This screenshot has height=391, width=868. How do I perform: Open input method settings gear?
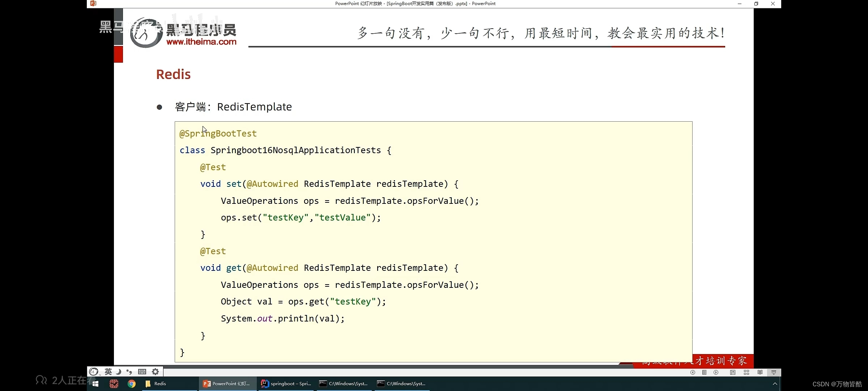pyautogui.click(x=156, y=371)
